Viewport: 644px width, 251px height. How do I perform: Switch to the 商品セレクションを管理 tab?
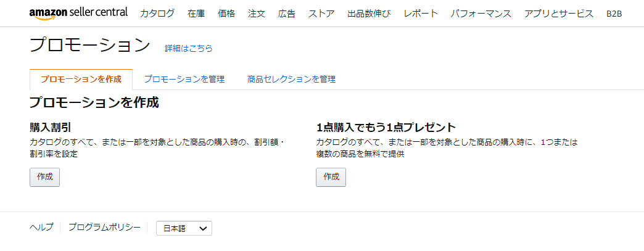pos(292,80)
